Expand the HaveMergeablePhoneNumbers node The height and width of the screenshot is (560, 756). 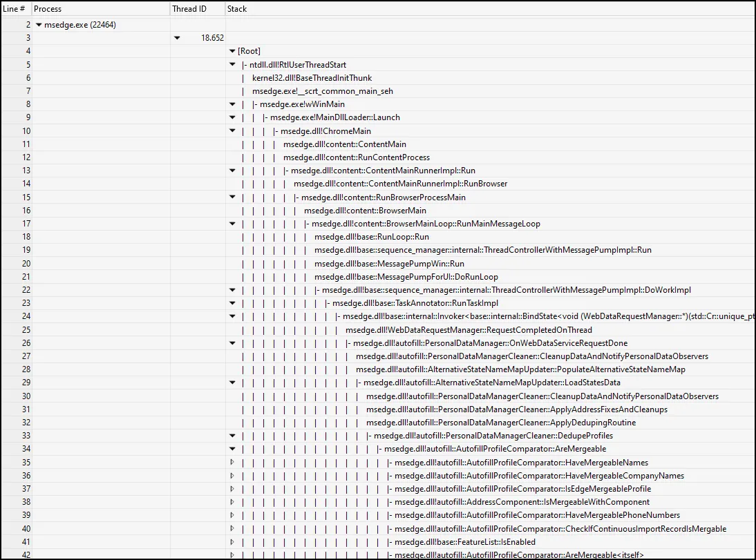click(x=232, y=515)
